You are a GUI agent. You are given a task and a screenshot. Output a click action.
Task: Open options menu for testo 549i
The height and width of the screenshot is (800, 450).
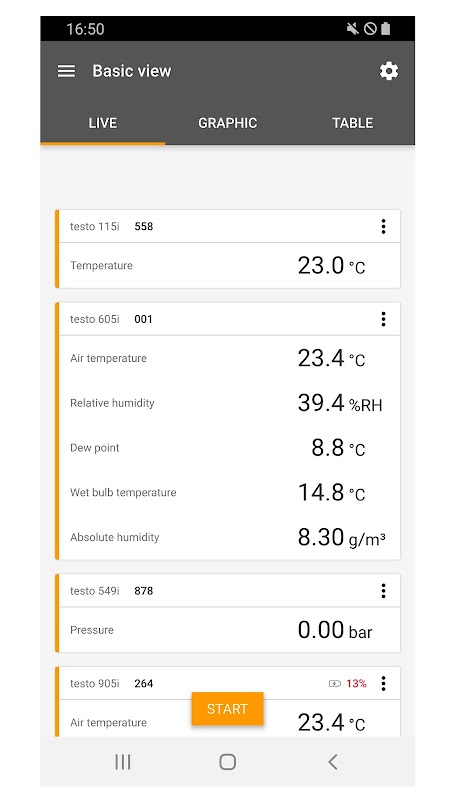pos(383,591)
